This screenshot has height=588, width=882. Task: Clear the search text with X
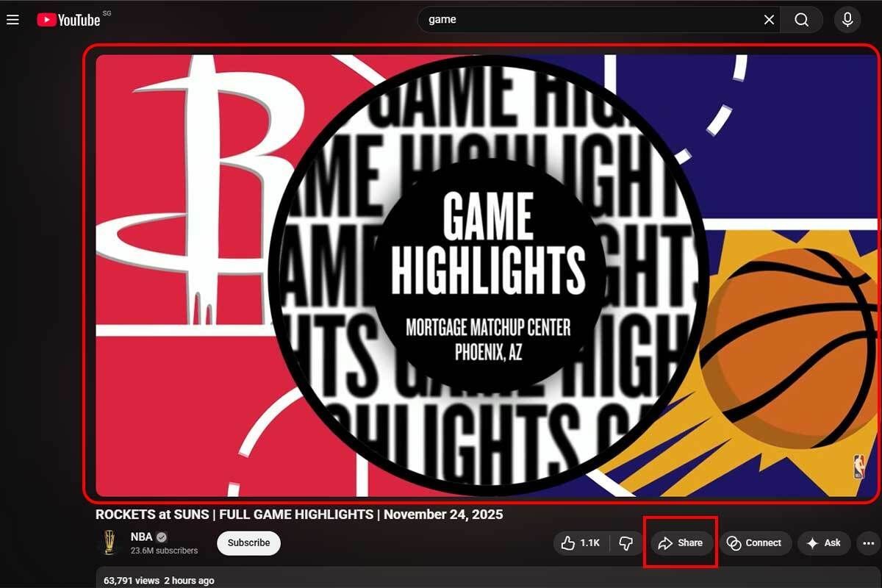pyautogui.click(x=769, y=20)
